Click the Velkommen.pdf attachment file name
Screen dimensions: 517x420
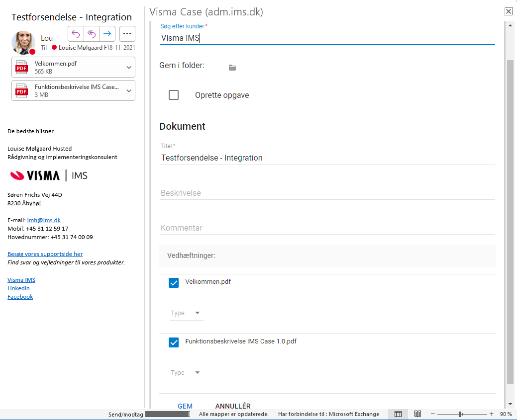[x=55, y=64]
